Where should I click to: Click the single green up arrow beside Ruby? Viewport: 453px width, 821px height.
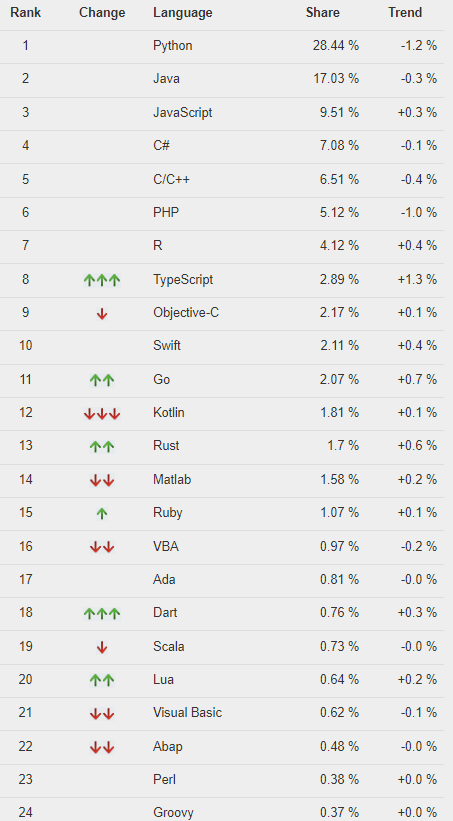coord(102,514)
